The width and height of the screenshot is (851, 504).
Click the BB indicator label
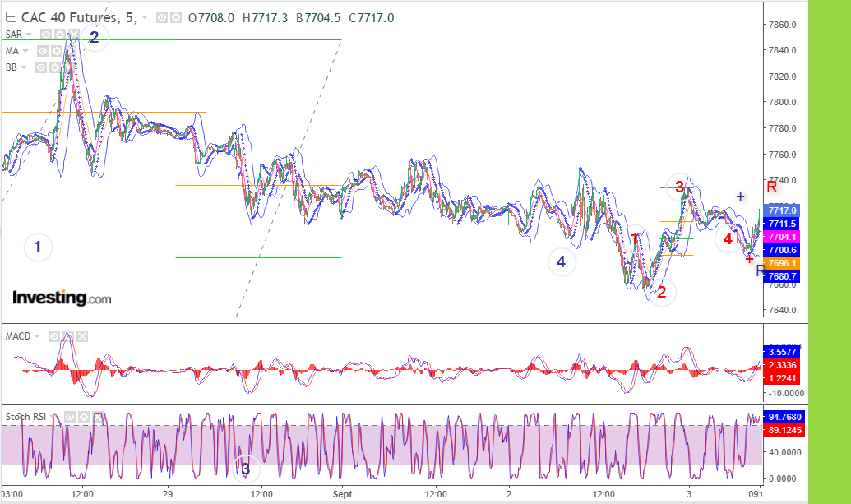pos(11,67)
